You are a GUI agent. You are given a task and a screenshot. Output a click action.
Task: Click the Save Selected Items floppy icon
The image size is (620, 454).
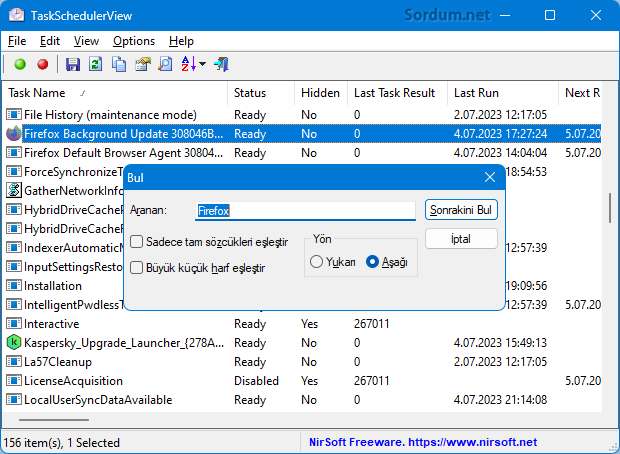tap(73, 64)
